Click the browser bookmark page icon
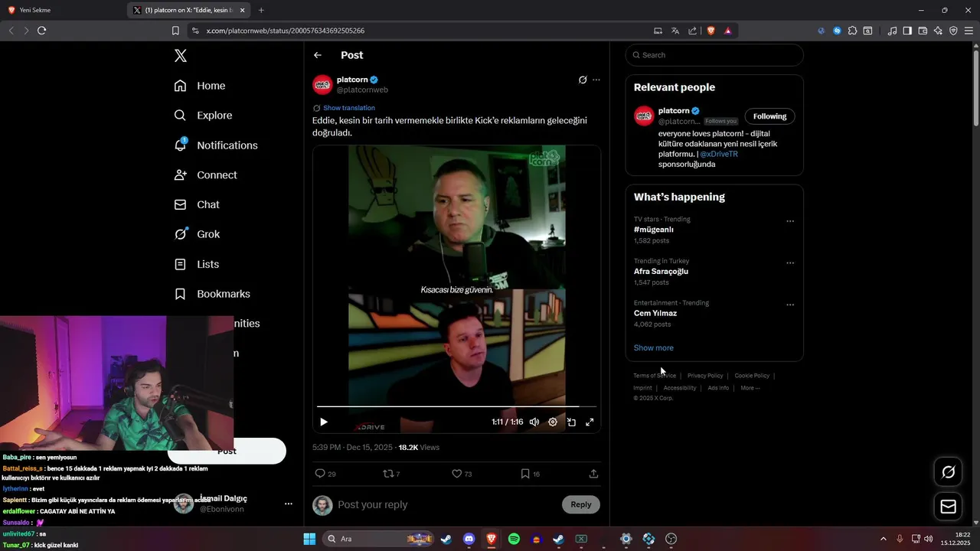The width and height of the screenshot is (980, 551). 175,31
